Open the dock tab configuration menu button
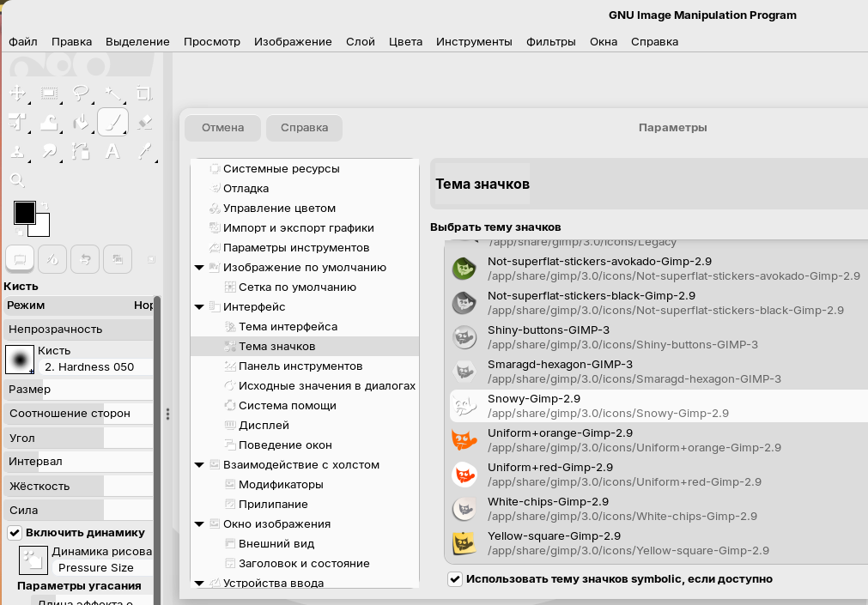 (151, 259)
